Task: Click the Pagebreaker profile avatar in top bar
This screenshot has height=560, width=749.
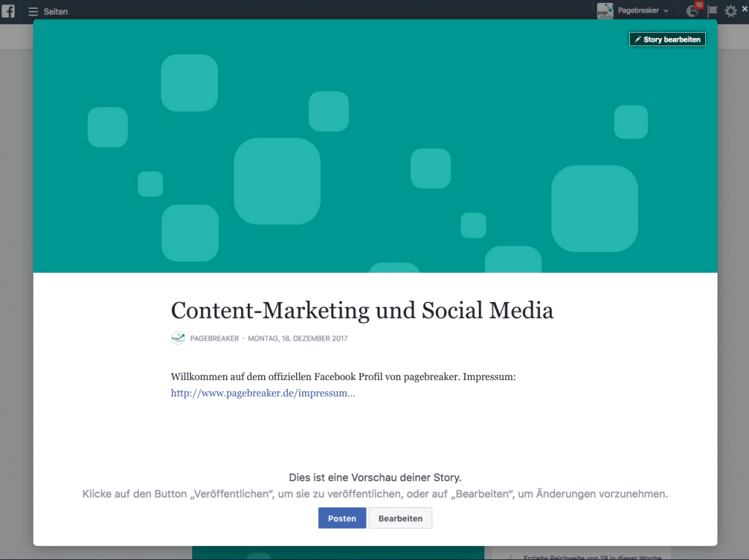Action: tap(605, 11)
